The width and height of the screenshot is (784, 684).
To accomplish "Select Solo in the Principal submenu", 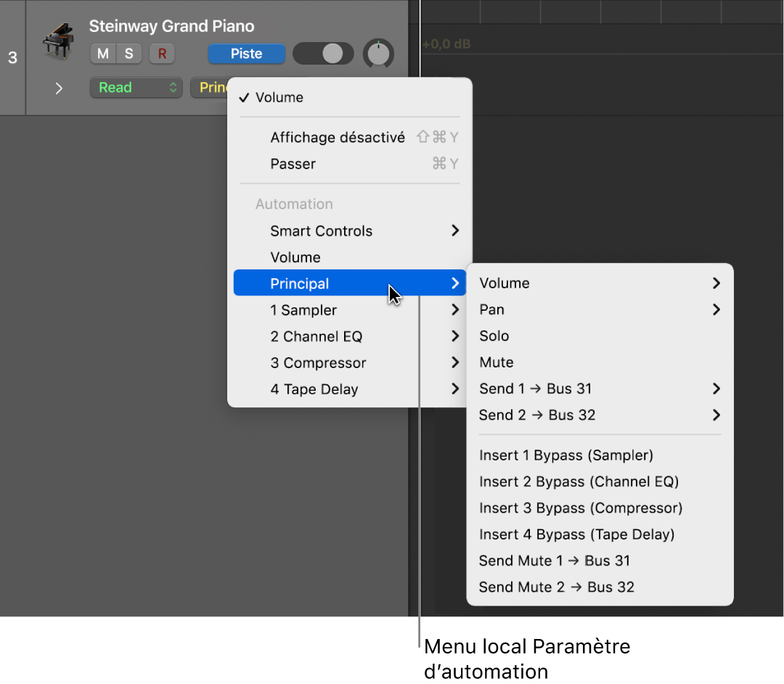I will coord(494,336).
